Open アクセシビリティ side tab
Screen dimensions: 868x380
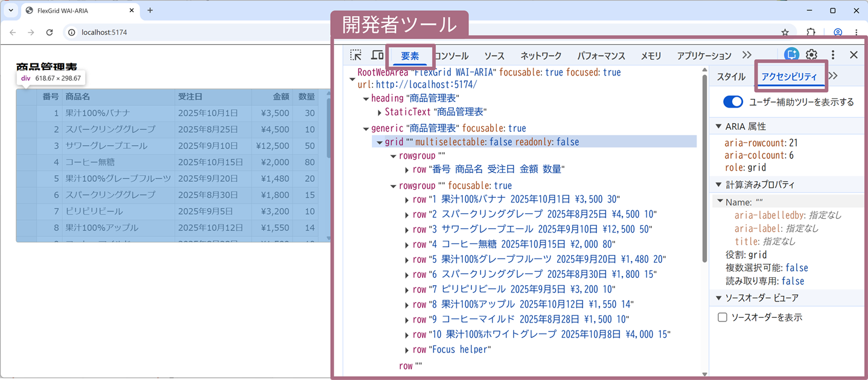click(x=789, y=77)
